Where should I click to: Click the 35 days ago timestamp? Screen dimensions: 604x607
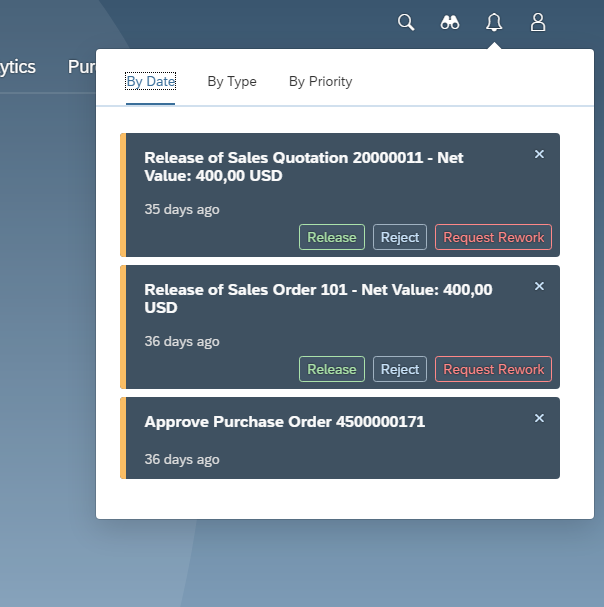[x=182, y=209]
